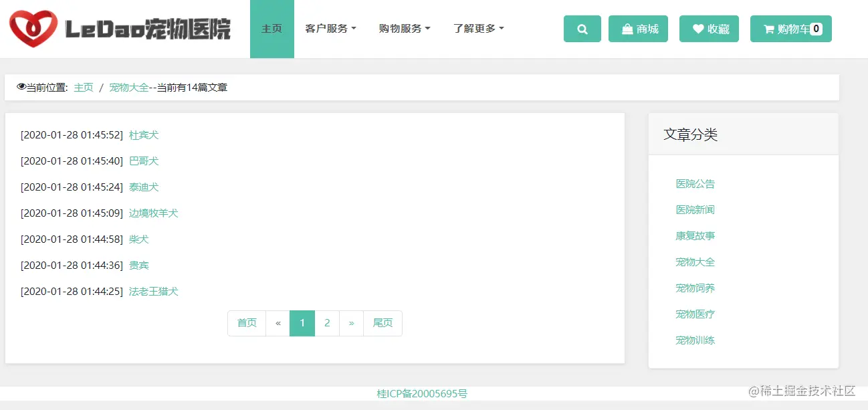Open the 柴犬 article
This screenshot has width=868, height=410.
tap(139, 239)
